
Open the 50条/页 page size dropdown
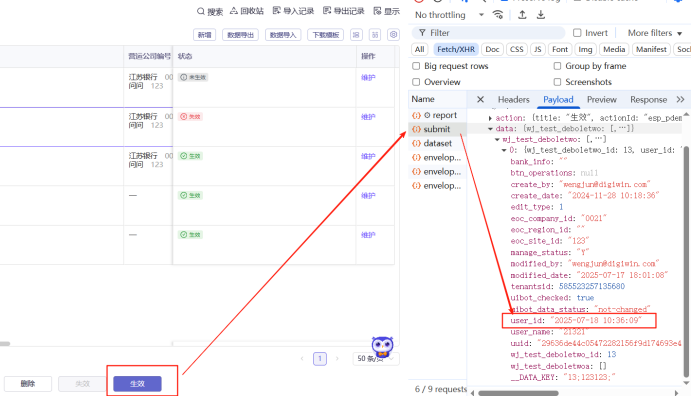376,359
